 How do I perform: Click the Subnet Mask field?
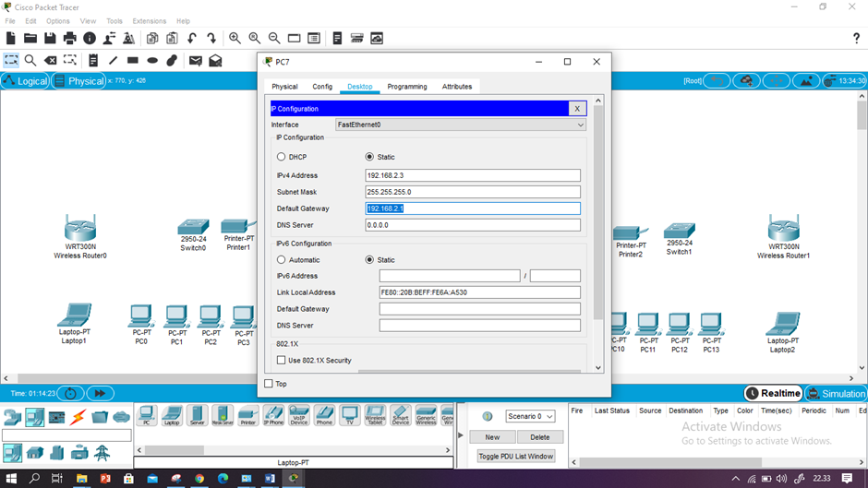point(473,192)
